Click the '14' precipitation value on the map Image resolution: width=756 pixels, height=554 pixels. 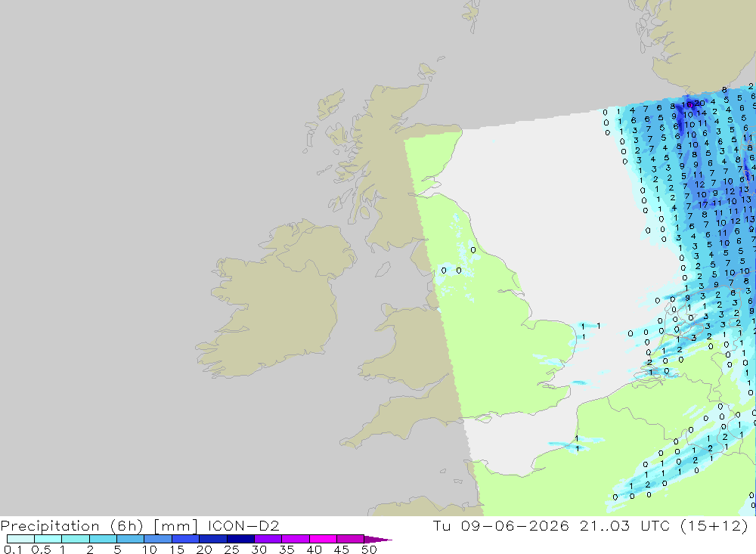point(702,113)
